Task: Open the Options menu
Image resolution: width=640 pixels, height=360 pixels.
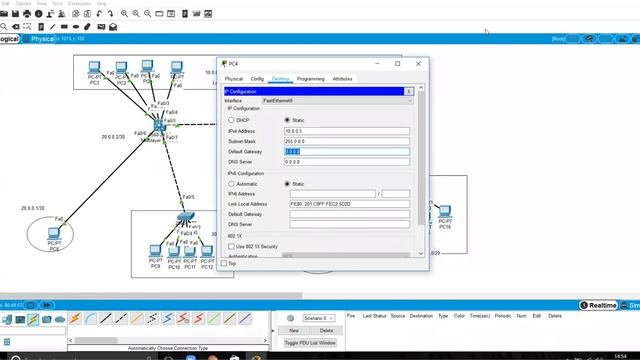Action: tap(23, 3)
